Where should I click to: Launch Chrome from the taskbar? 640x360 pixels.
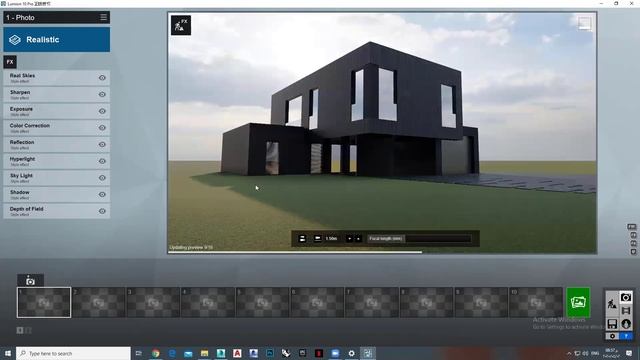(156, 353)
